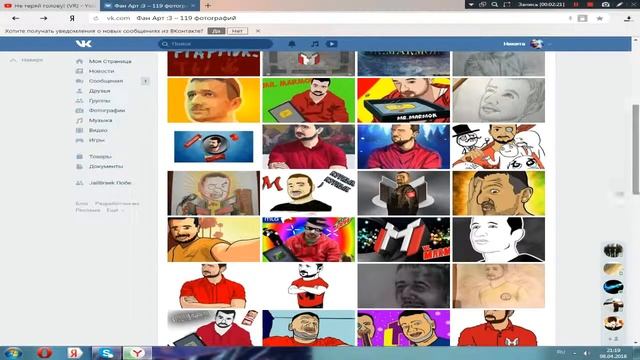
Task: Click the friends icon beside Друзья
Action: tap(80, 91)
